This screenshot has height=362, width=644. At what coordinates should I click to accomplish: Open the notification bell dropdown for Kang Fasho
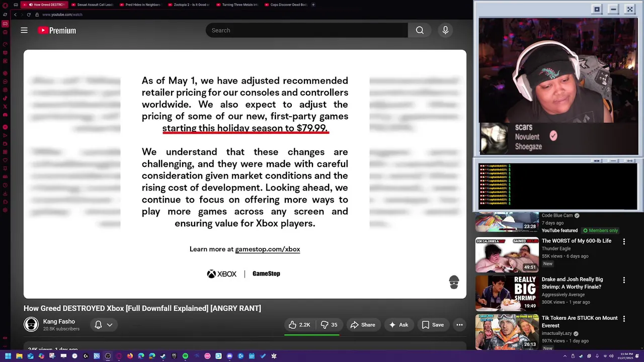(x=104, y=325)
